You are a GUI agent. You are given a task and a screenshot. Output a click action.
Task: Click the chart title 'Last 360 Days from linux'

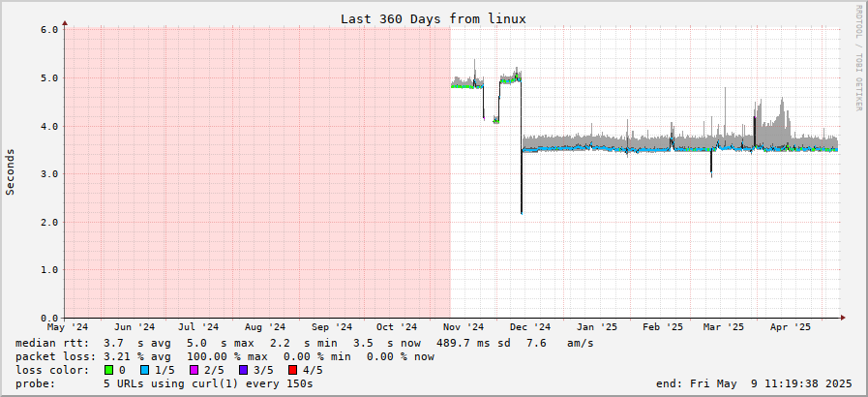[433, 18]
